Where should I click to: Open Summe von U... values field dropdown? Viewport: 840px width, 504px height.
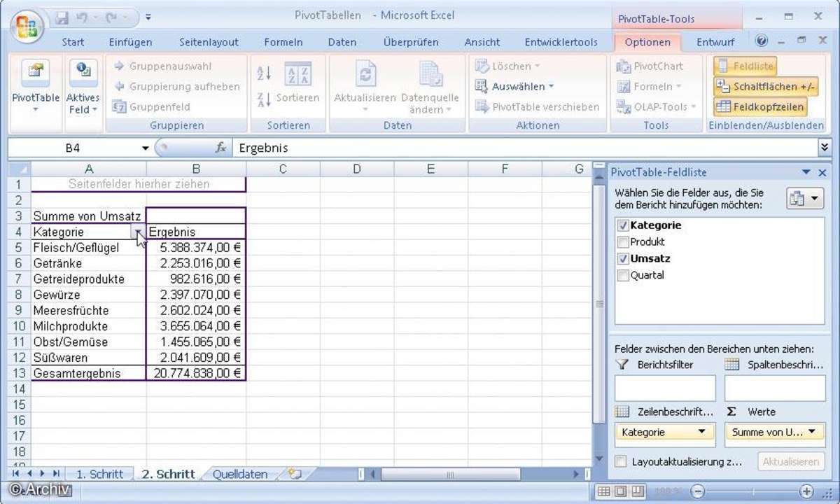811,432
